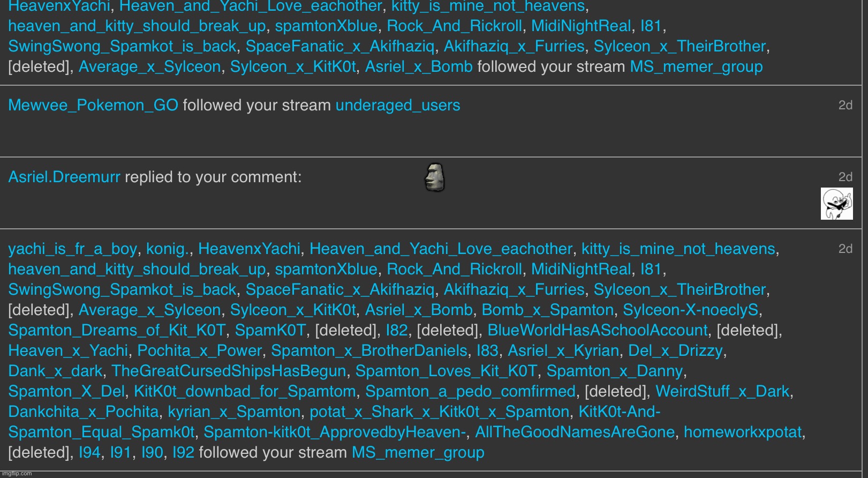Select the Sylceon-X-noeclyS username

pos(690,310)
